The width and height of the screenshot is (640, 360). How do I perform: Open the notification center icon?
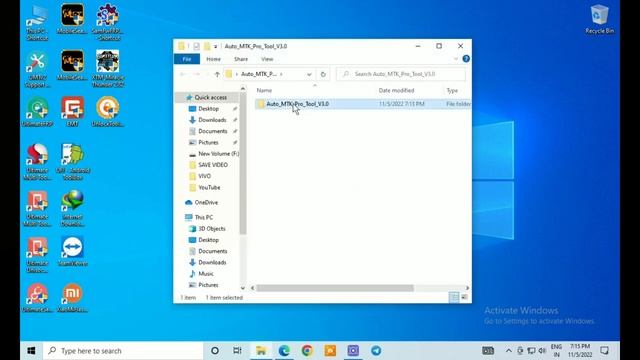[604, 351]
